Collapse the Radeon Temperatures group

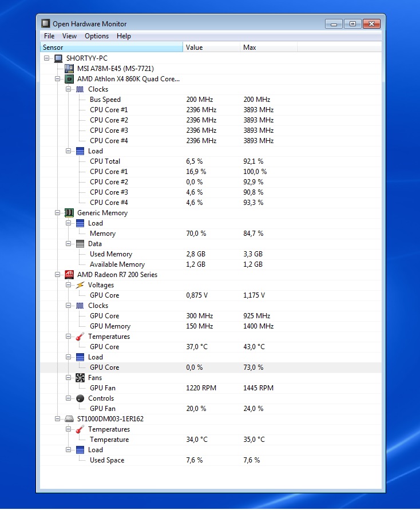[x=68, y=337]
